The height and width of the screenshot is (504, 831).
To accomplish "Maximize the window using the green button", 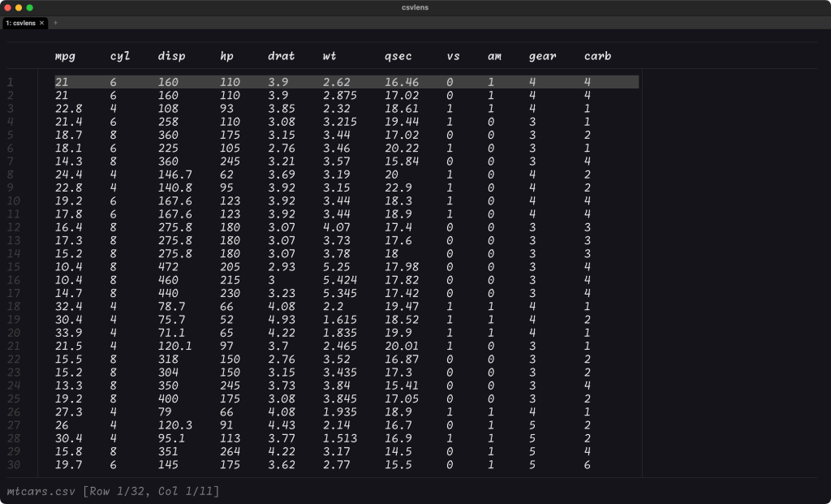I will pos(30,7).
